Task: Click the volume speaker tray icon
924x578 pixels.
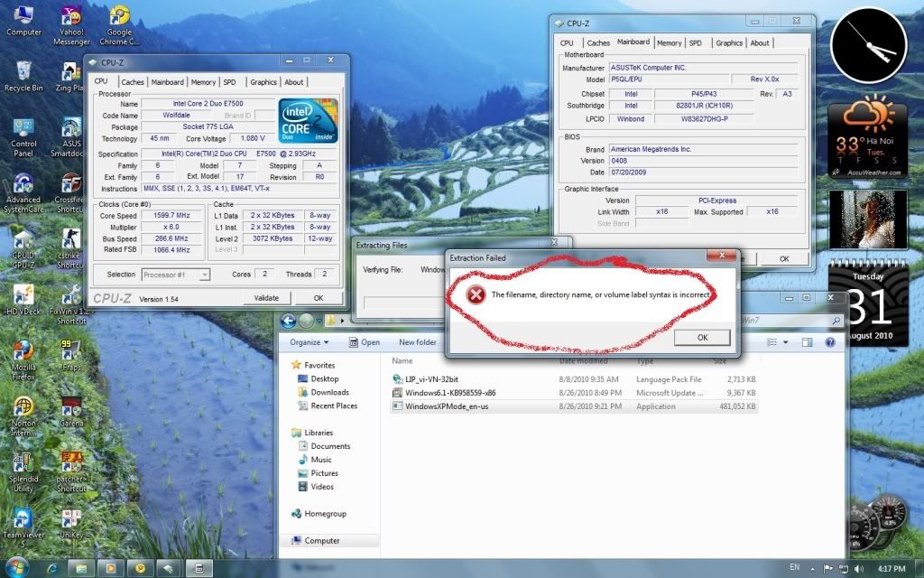Action: click(x=859, y=569)
